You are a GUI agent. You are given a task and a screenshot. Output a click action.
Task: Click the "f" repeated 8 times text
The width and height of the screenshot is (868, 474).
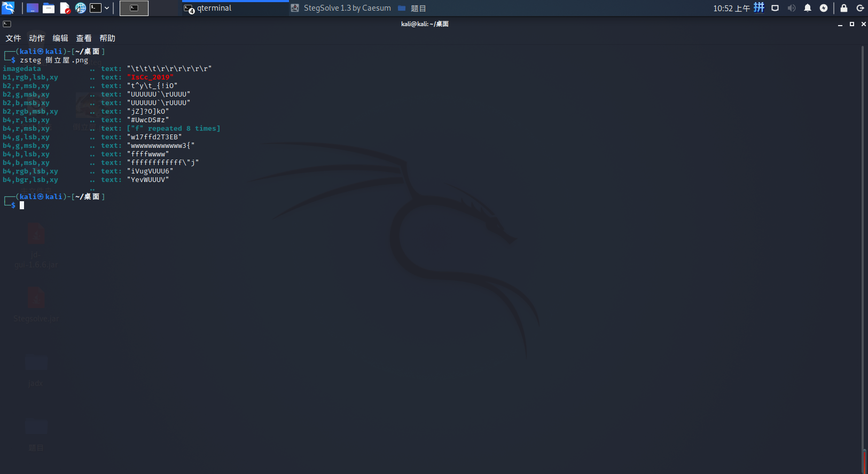(x=174, y=129)
